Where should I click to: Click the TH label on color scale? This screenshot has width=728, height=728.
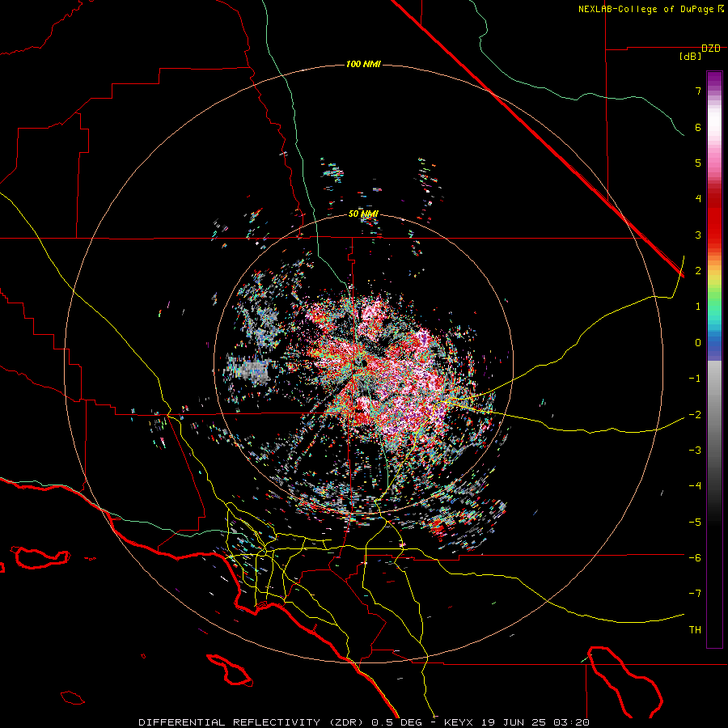(695, 629)
